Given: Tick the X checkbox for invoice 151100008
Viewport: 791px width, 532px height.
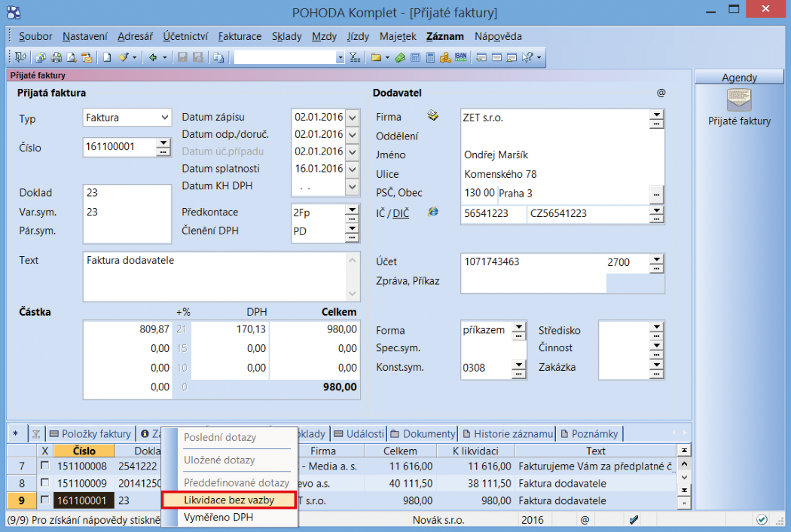Looking at the screenshot, I should [x=44, y=466].
